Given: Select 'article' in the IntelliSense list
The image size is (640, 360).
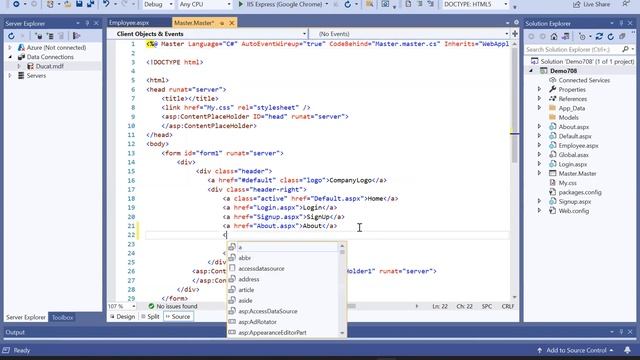Looking at the screenshot, I should coord(246,290).
